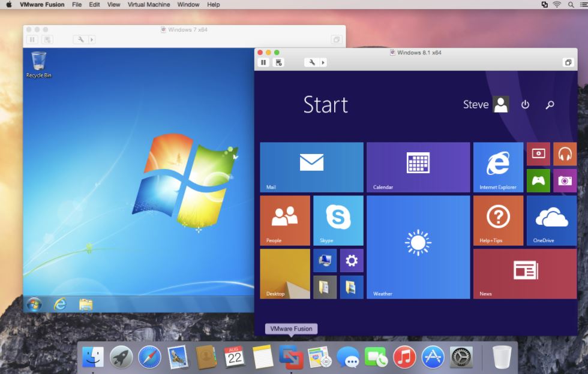Image resolution: width=588 pixels, height=374 pixels.
Task: Open the Video small tile
Action: (539, 153)
